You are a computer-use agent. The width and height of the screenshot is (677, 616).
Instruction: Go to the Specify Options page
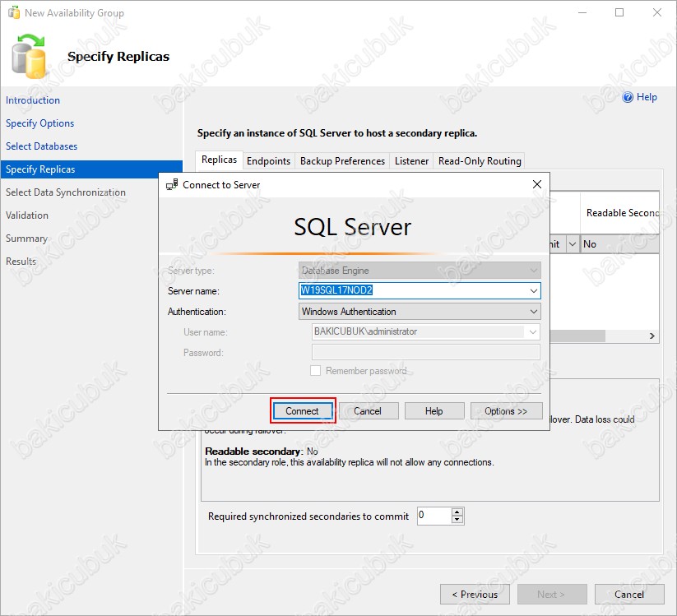(39, 123)
